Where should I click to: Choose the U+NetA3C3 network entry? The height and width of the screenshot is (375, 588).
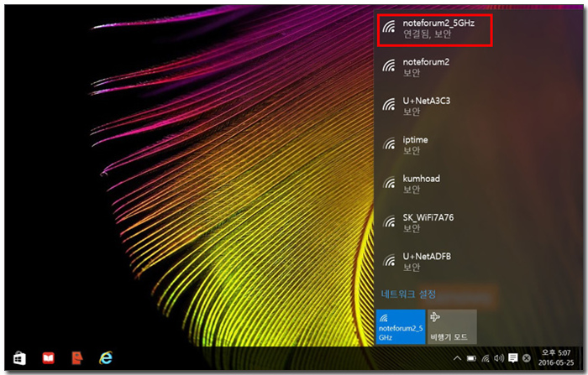click(x=479, y=106)
